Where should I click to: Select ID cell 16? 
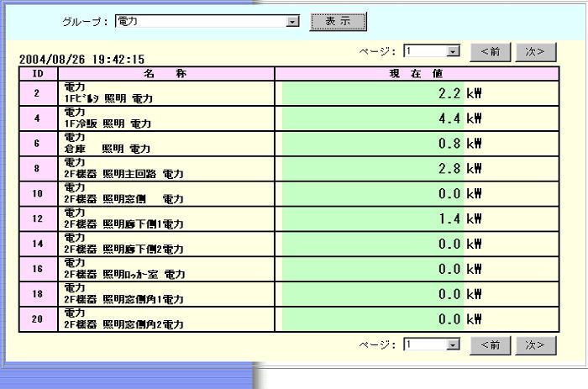click(x=39, y=269)
